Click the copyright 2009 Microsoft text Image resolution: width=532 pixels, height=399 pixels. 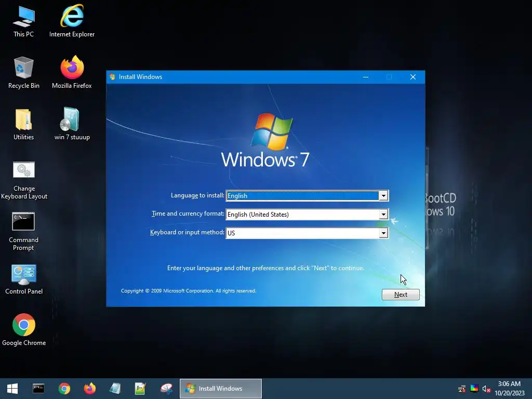click(x=188, y=291)
